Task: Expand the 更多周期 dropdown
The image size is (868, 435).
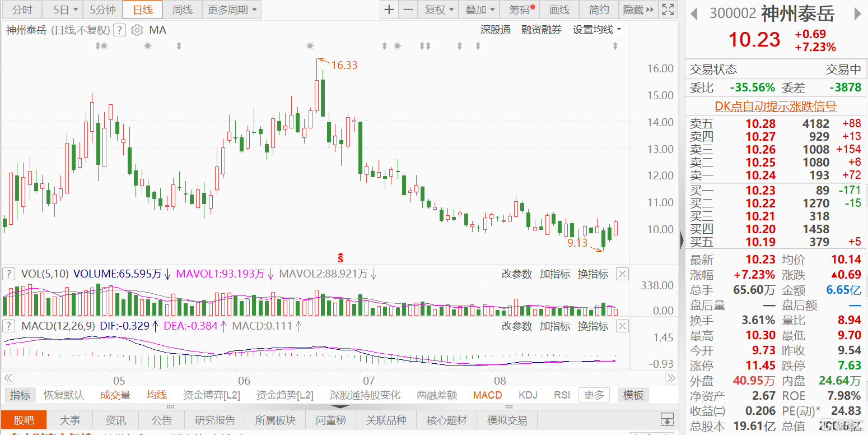Action: (x=232, y=10)
